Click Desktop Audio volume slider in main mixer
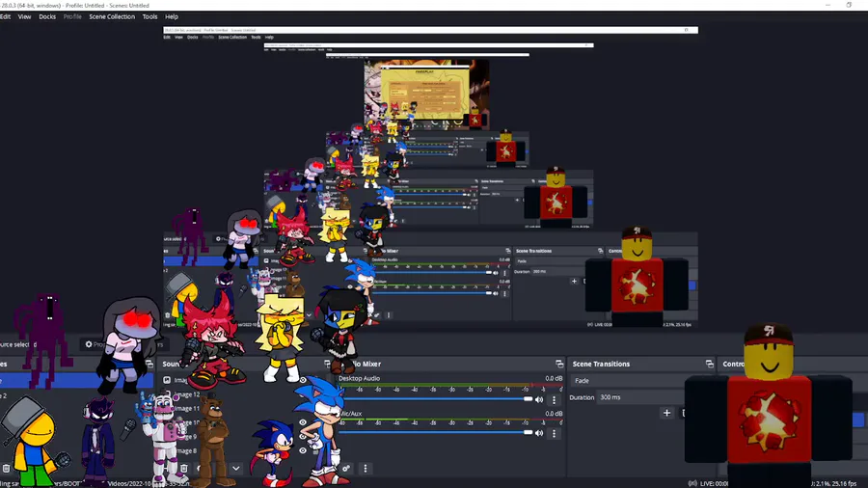 [436, 399]
